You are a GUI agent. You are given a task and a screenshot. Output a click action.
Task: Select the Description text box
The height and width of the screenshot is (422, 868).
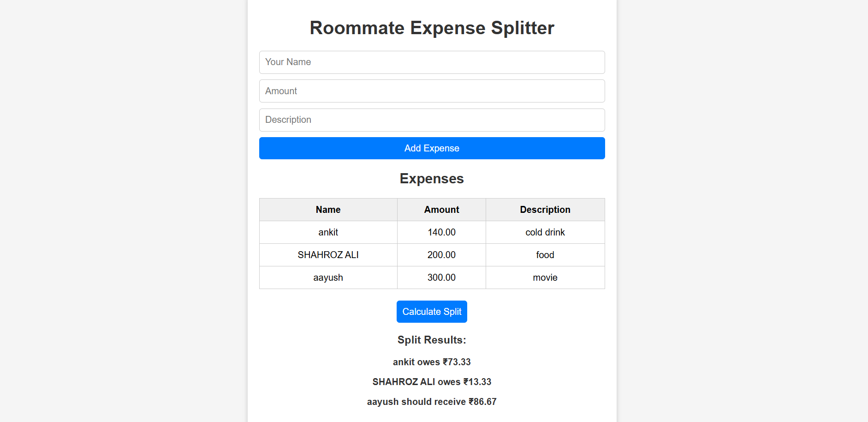(432, 120)
